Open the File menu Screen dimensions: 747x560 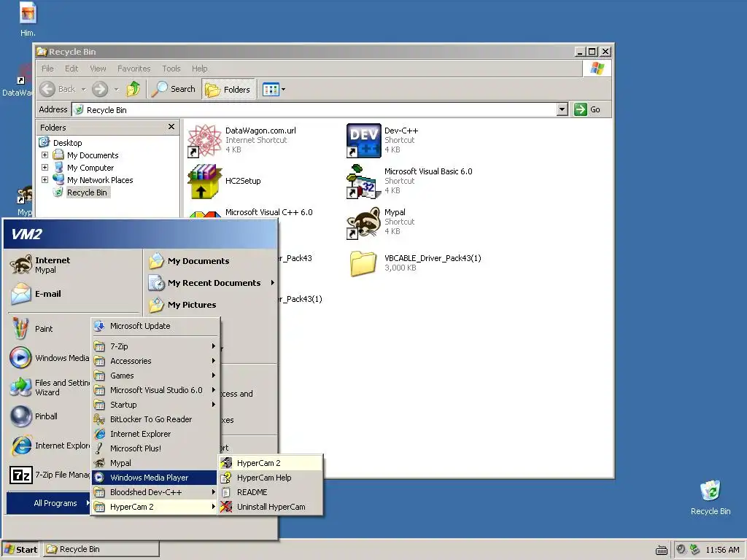coord(47,69)
